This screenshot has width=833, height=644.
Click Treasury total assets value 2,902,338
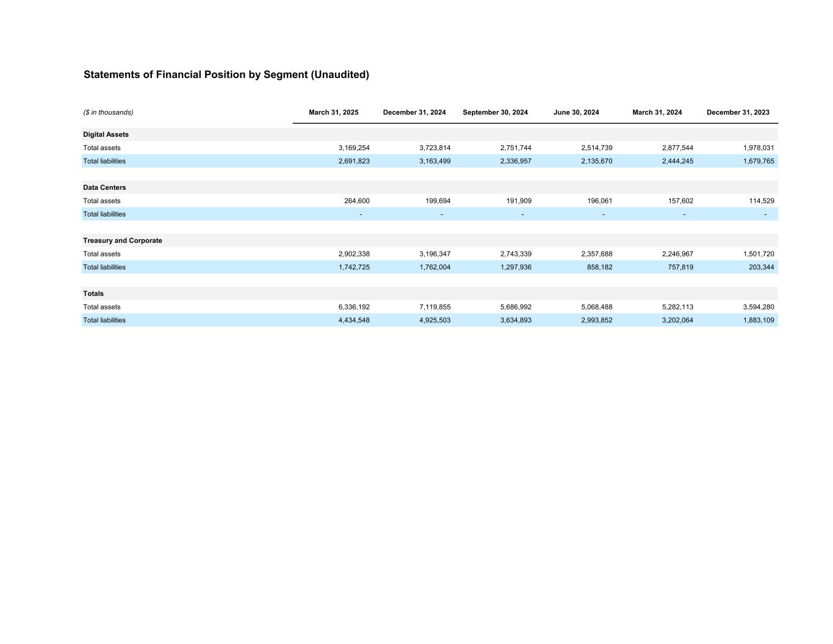[354, 254]
